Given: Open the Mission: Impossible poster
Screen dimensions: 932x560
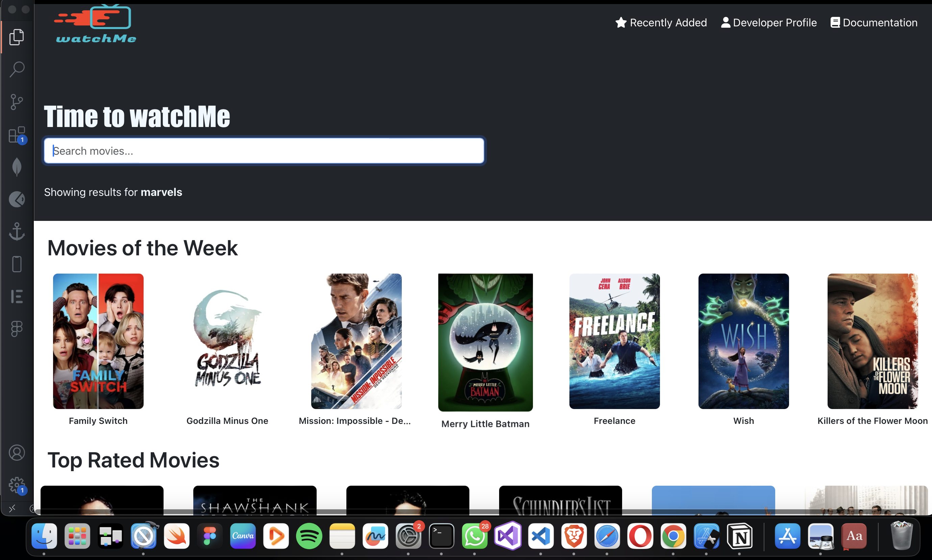Looking at the screenshot, I should [356, 341].
